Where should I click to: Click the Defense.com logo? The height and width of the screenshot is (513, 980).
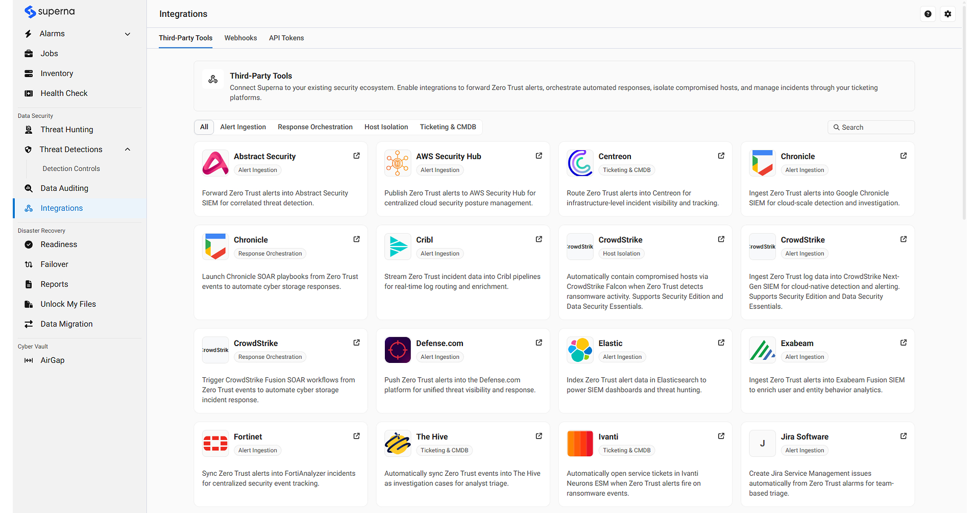(x=398, y=350)
